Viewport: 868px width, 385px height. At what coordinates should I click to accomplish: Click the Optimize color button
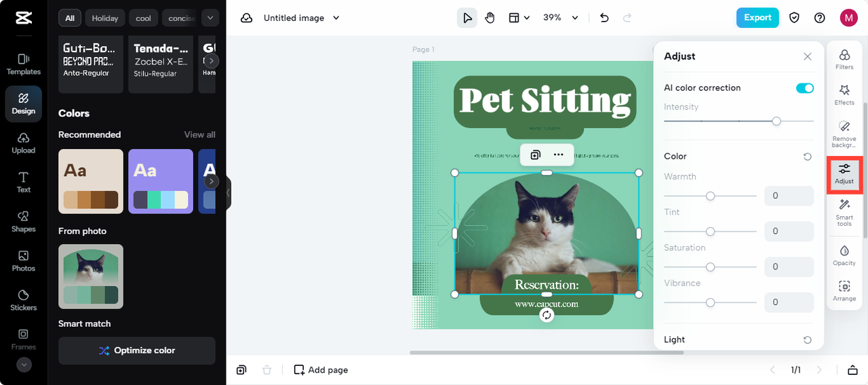pos(137,350)
